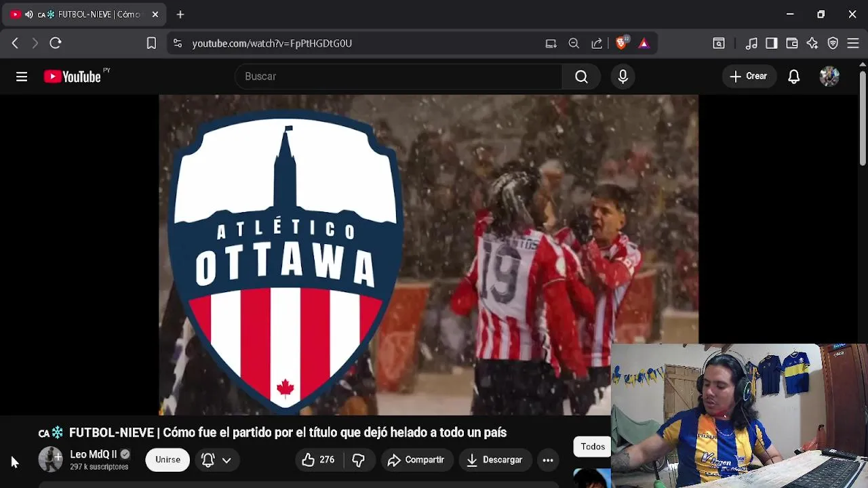Click the URL youtube.com/watch address text
This screenshot has height=488, width=868.
272,43
